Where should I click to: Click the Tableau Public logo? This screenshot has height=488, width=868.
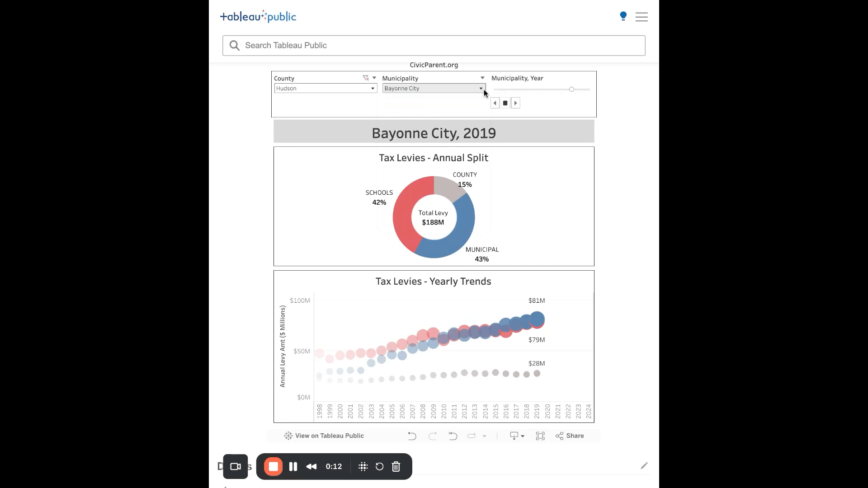(x=258, y=17)
